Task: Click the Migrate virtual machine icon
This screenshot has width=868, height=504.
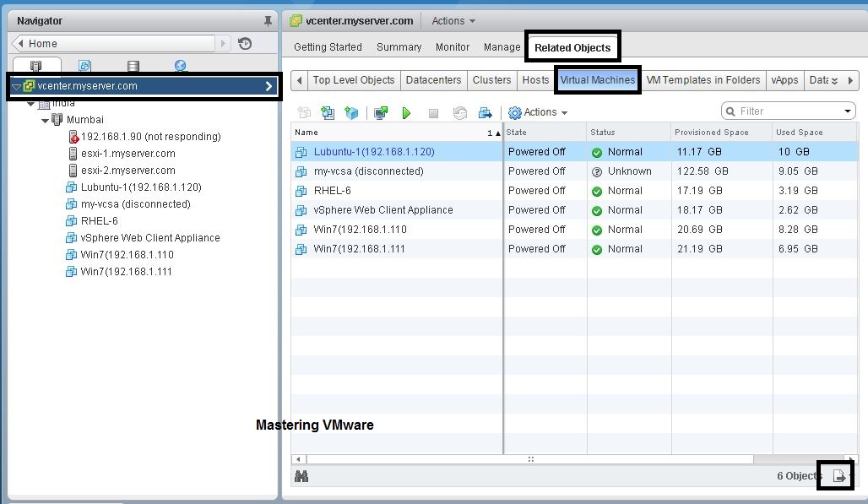Action: pyautogui.click(x=484, y=112)
